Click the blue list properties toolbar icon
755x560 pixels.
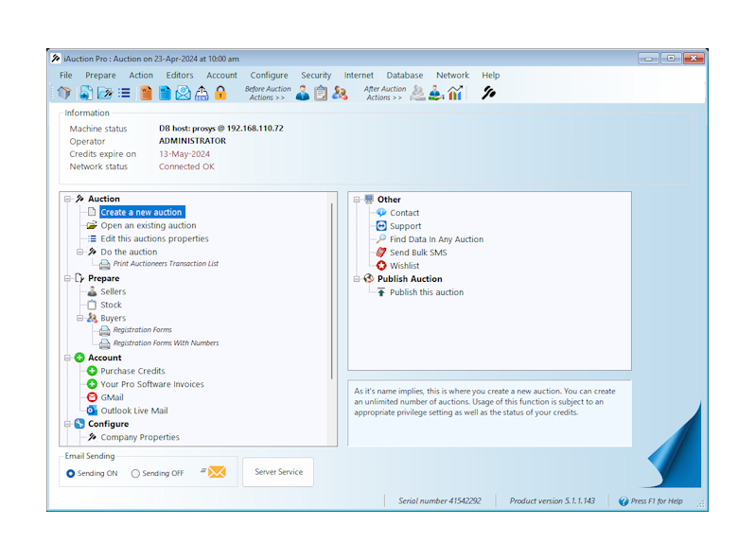pos(124,93)
